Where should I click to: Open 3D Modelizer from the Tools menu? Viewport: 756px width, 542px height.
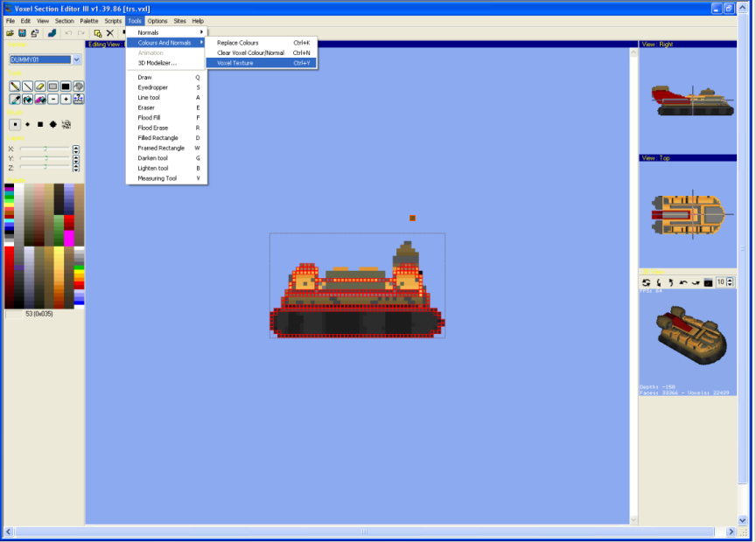(157, 63)
